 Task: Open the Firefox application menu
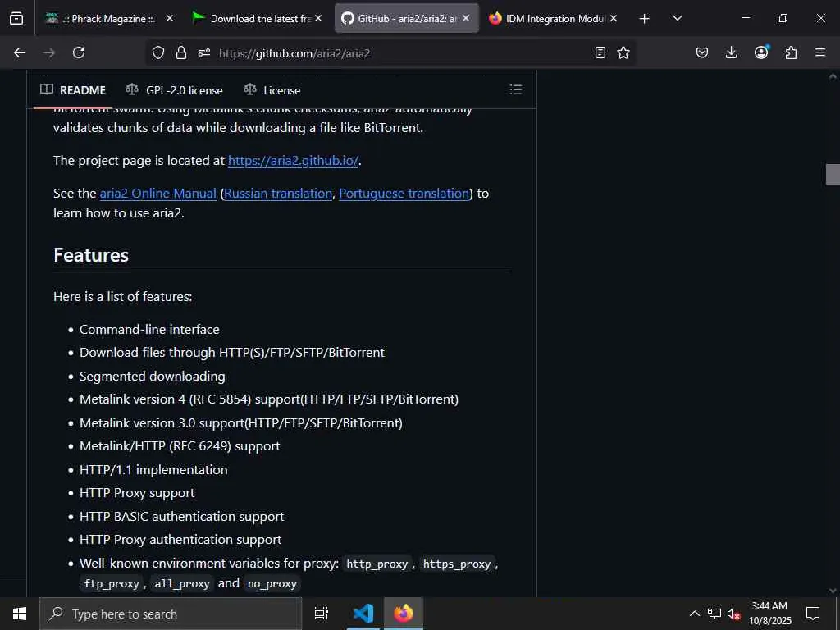[x=820, y=52]
